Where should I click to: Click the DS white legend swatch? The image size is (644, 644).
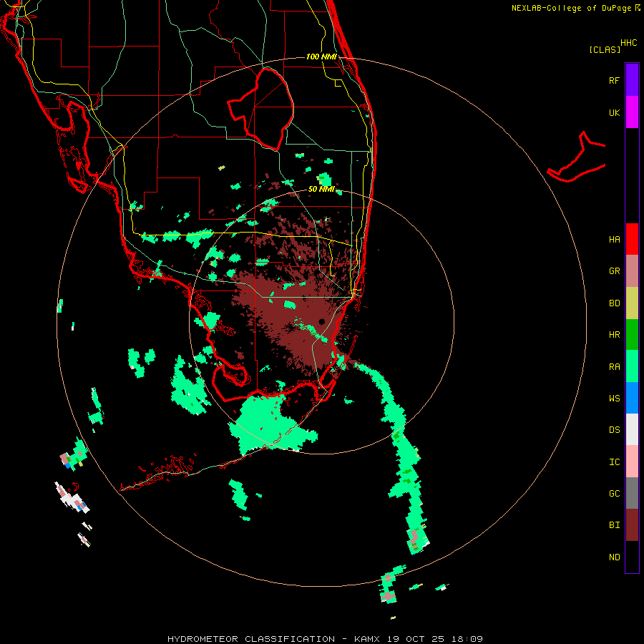(x=632, y=429)
